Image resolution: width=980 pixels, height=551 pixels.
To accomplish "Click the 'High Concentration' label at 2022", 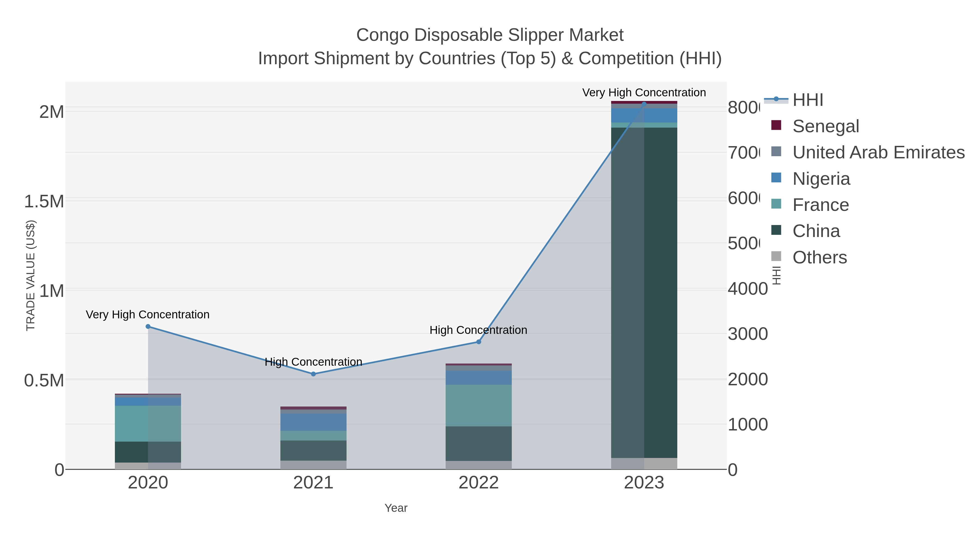I will pyautogui.click(x=479, y=330).
